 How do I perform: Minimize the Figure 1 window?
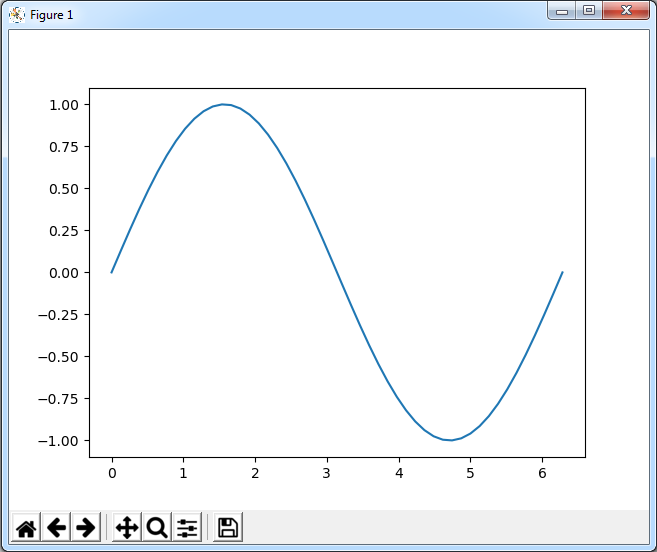point(563,11)
